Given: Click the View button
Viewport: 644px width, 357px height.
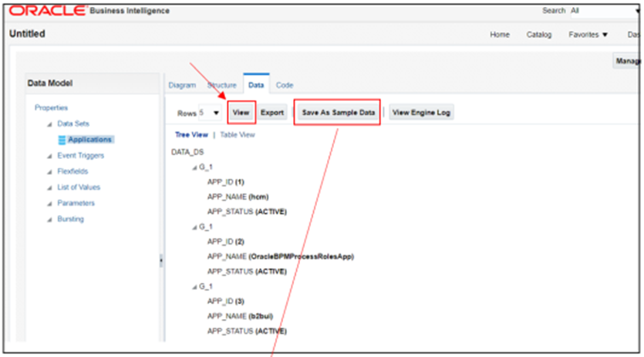Looking at the screenshot, I should (x=241, y=112).
